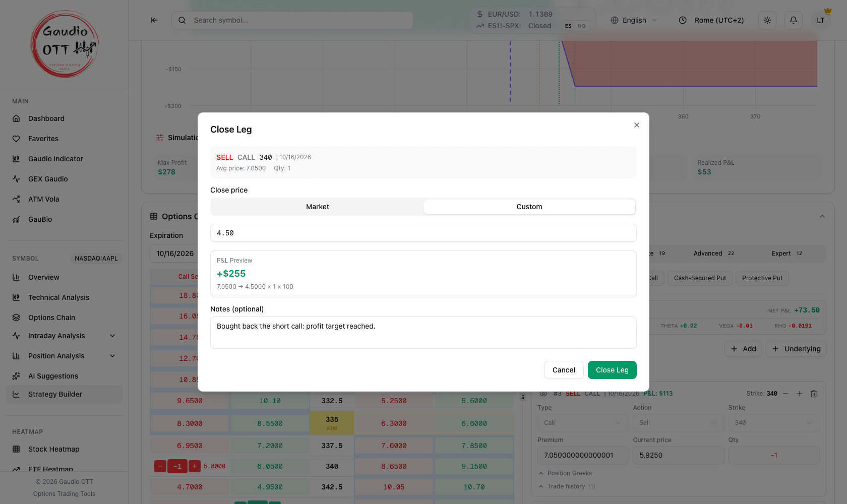Open Technical Analysis page
The image size is (847, 504).
(x=64, y=297)
